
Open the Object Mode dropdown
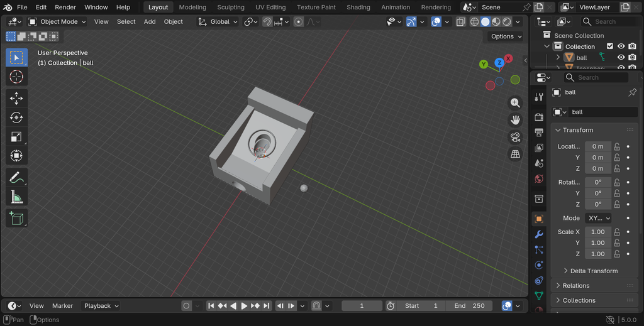click(x=57, y=22)
